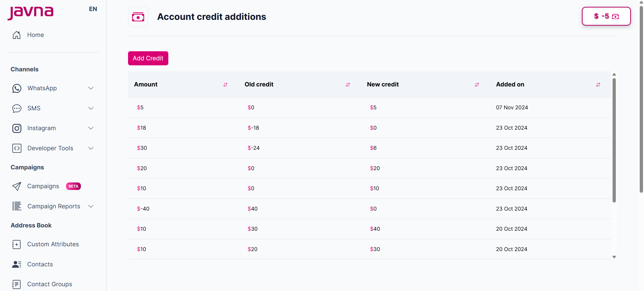The height and width of the screenshot is (291, 644).
Task: Toggle sorting on Added on column
Action: click(x=598, y=85)
